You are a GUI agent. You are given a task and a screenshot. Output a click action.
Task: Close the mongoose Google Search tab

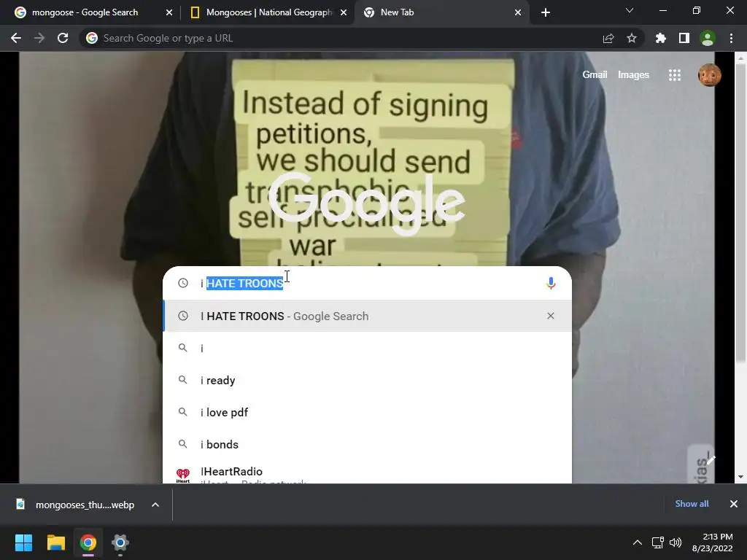pyautogui.click(x=169, y=12)
